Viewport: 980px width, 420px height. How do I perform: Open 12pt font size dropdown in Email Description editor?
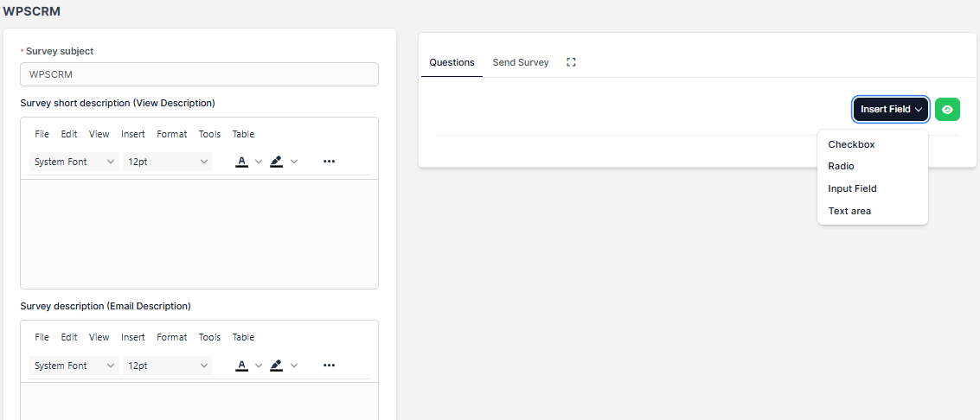click(168, 366)
